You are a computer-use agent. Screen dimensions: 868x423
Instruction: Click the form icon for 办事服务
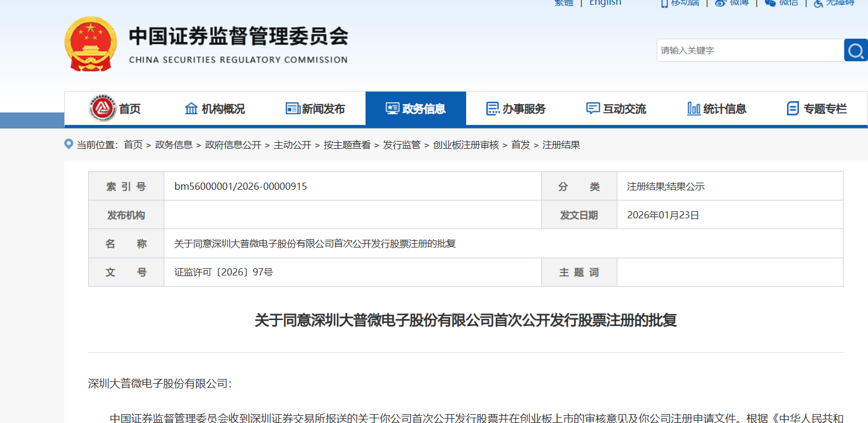point(493,109)
